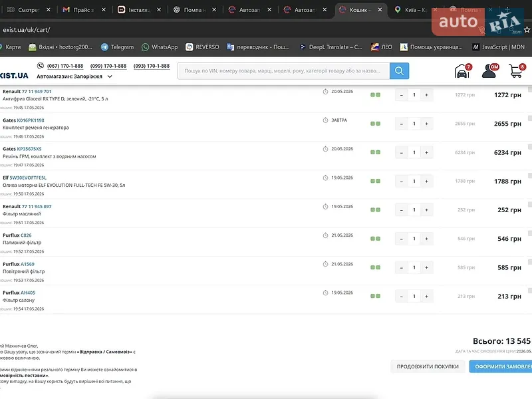The height and width of the screenshot is (399, 532).
Task: Switch to the first Автозап tab
Action: 249,10
